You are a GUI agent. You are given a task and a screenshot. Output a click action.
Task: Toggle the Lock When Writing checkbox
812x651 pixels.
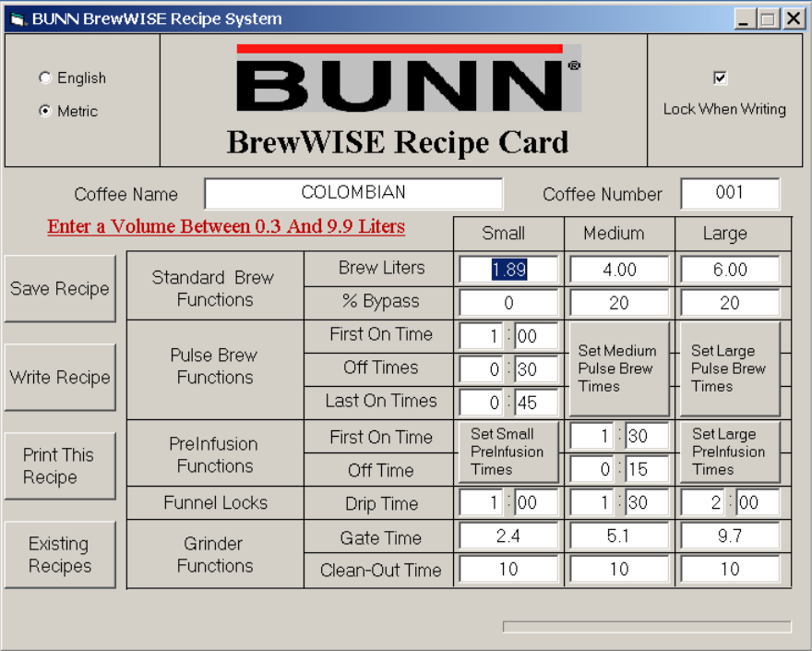(x=720, y=78)
